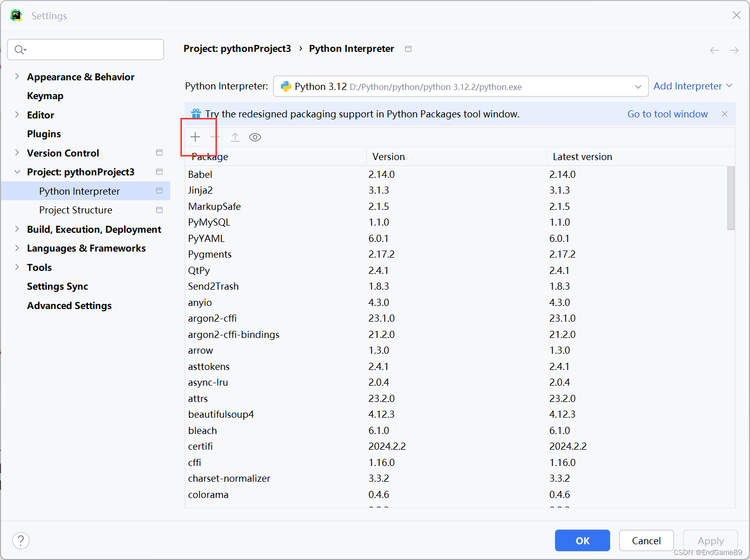Image resolution: width=750 pixels, height=560 pixels.
Task: Expand Appearance & Behavior section
Action: 17,76
